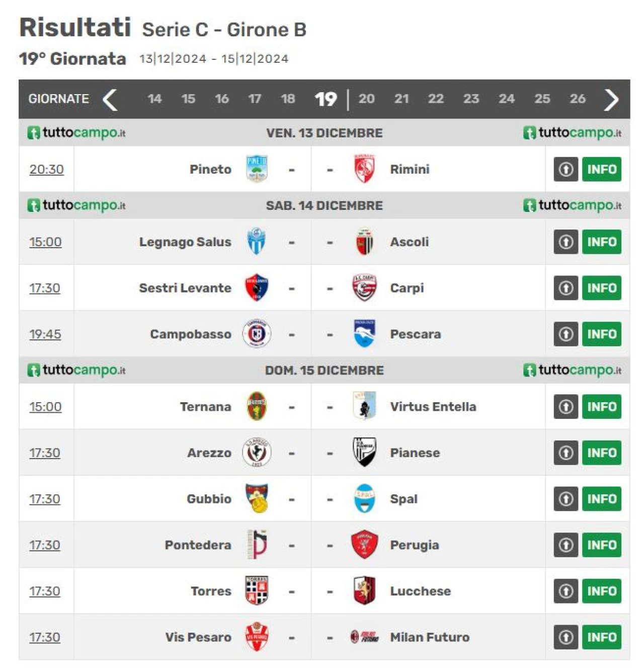This screenshot has width=644, height=670.
Task: Click the Pineto team crest
Action: pyautogui.click(x=257, y=169)
